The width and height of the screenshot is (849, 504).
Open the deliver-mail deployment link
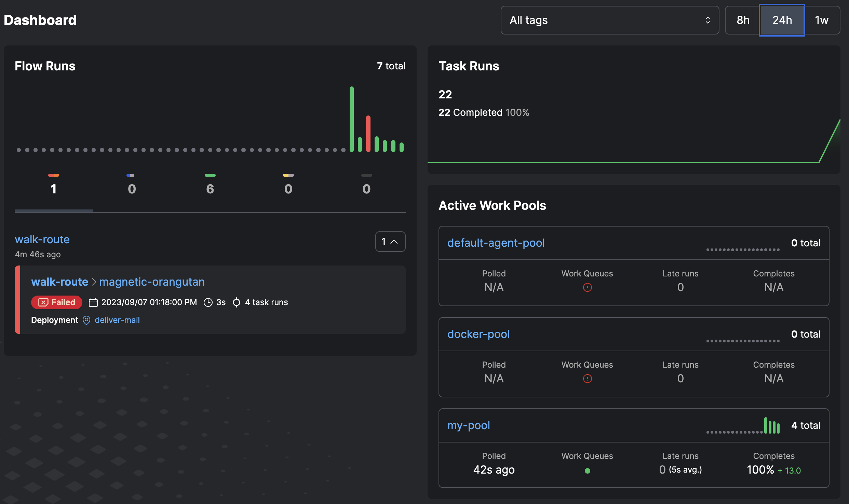coord(117,320)
